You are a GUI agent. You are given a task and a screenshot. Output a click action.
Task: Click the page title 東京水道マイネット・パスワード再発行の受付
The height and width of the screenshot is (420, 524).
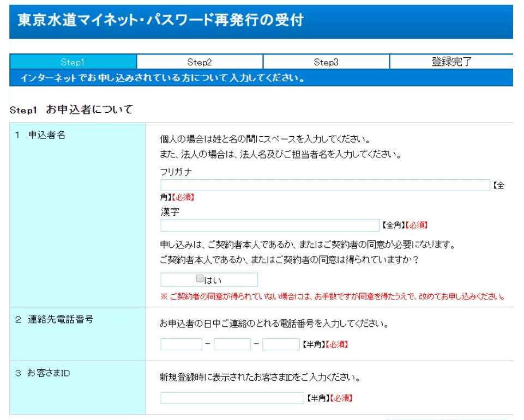pyautogui.click(x=161, y=20)
